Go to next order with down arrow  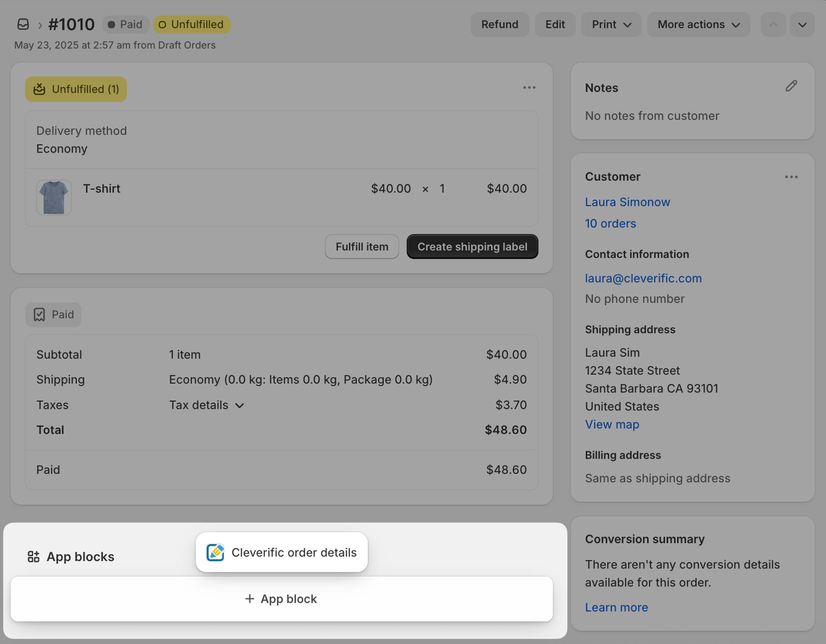(x=802, y=25)
